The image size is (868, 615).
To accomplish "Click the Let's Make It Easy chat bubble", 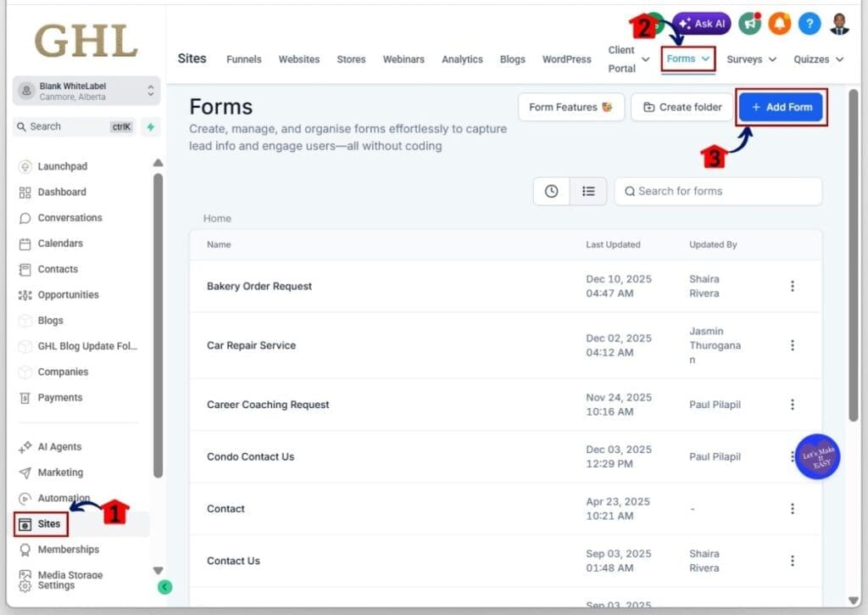I will (x=816, y=456).
